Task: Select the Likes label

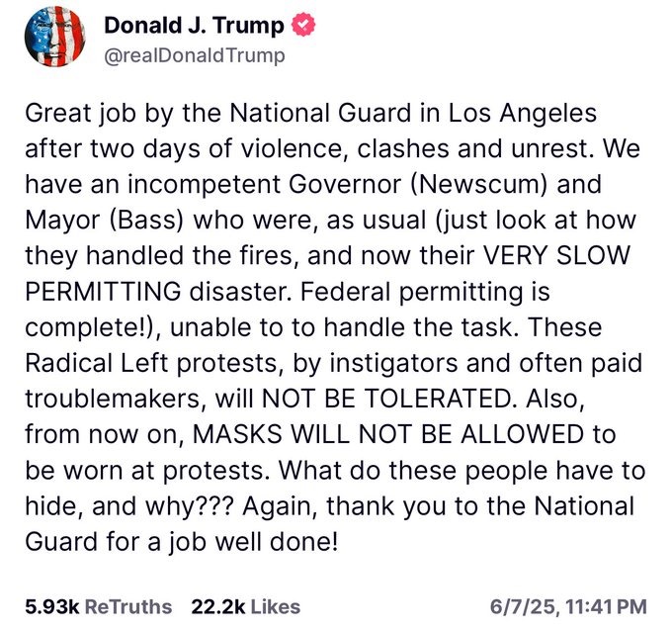Action: (x=275, y=607)
